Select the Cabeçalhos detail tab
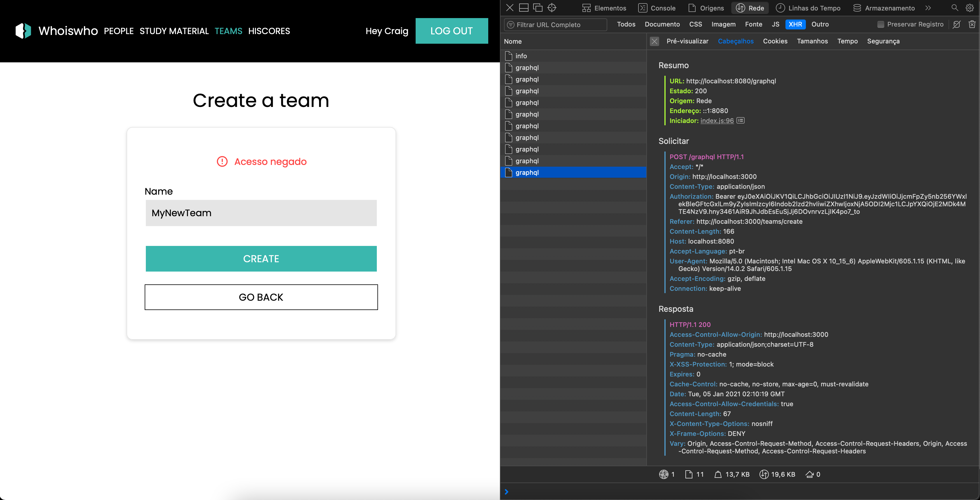Image resolution: width=980 pixels, height=500 pixels. pos(735,41)
